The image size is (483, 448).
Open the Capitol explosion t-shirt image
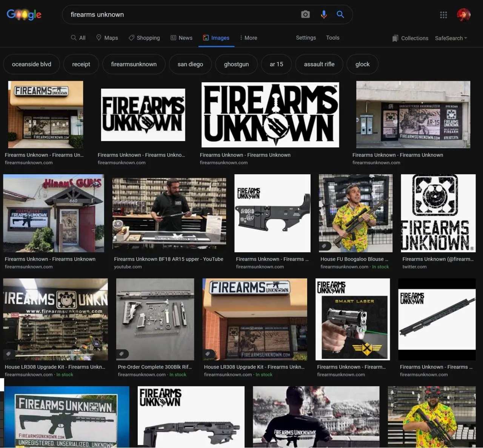tap(316, 417)
